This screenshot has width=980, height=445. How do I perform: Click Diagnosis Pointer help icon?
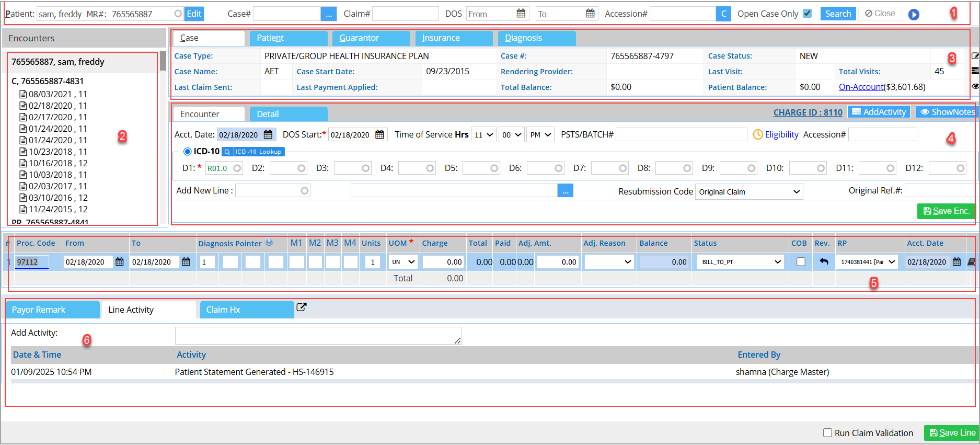[269, 242]
